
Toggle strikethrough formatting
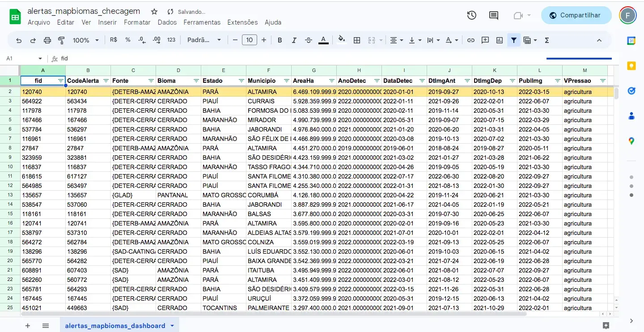point(309,40)
